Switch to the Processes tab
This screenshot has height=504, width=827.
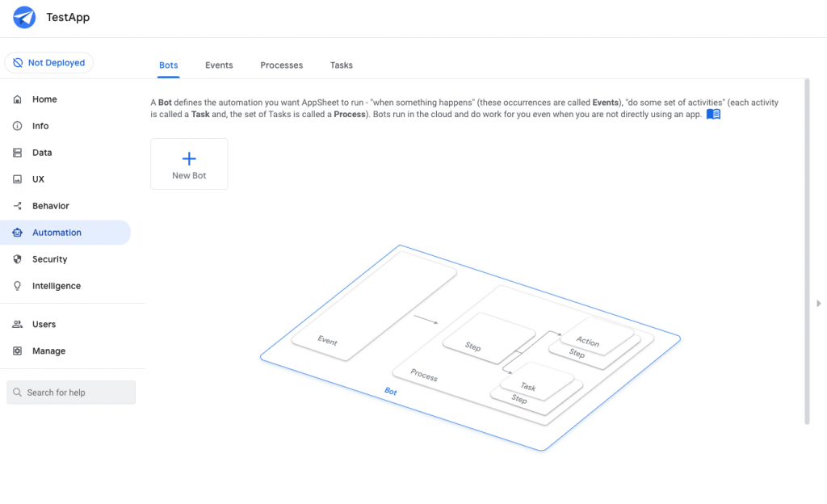[x=281, y=65]
